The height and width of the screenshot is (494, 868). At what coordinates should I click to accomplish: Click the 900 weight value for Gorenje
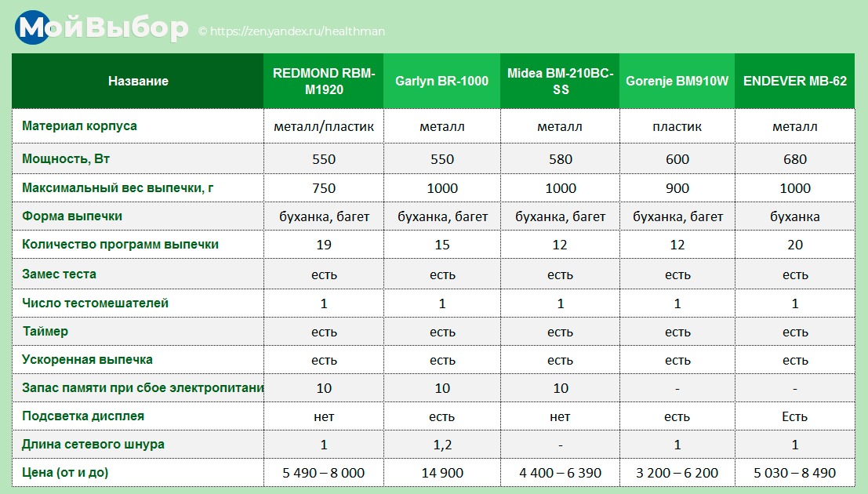pos(677,188)
